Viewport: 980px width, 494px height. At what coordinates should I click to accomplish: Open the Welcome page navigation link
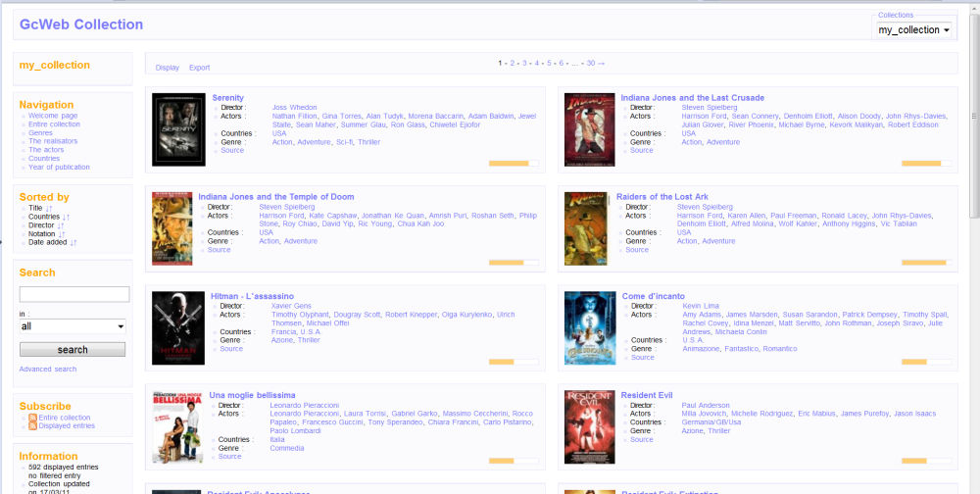pos(53,116)
